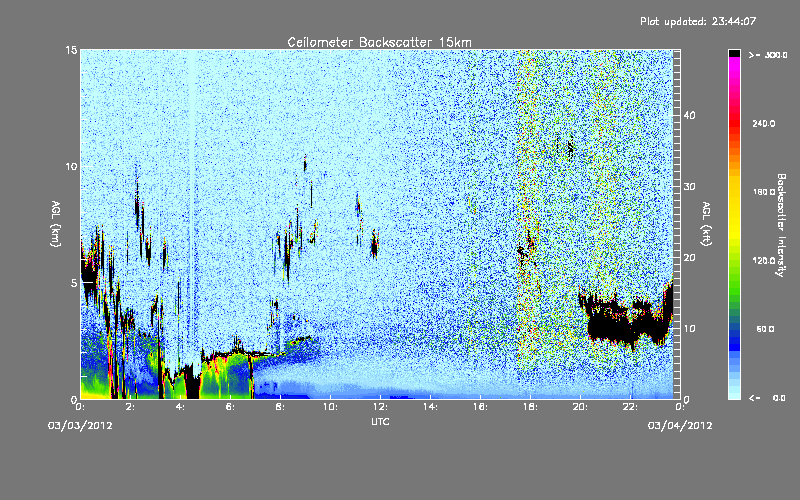Click the "2:" UTC hour tick
The width and height of the screenshot is (800, 500).
(131, 407)
